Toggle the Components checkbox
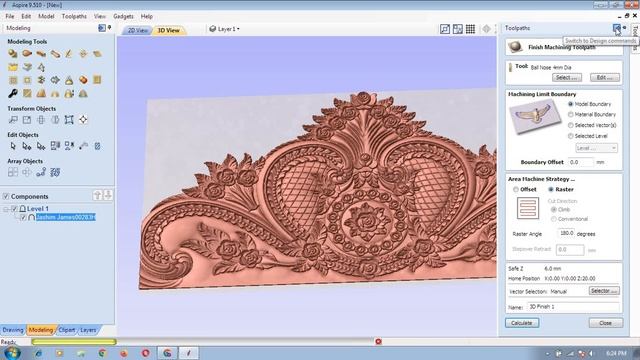Image resolution: width=640 pixels, height=360 pixels. 6,196
